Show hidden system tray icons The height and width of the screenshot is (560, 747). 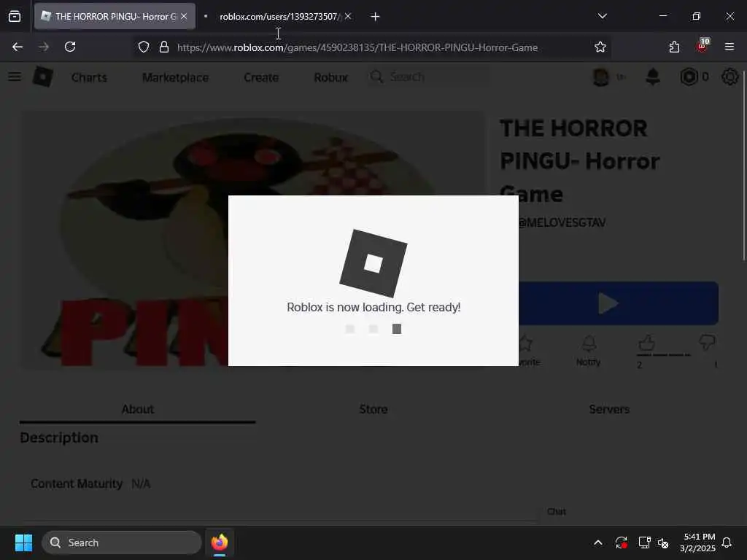tap(598, 542)
